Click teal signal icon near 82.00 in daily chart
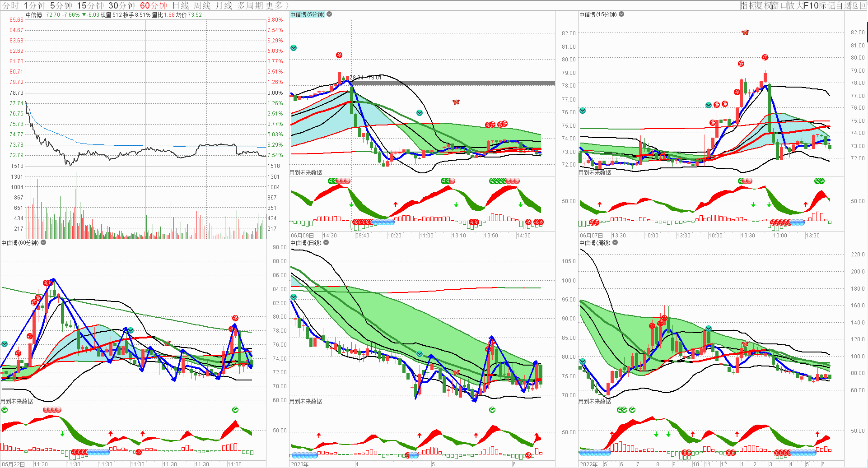868x468 pixels. tap(294, 297)
